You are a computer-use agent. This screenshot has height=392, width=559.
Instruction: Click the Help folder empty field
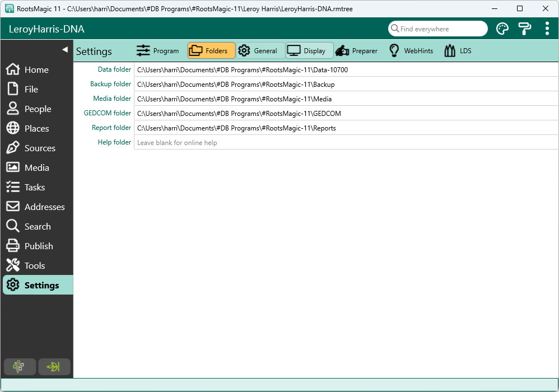click(346, 143)
